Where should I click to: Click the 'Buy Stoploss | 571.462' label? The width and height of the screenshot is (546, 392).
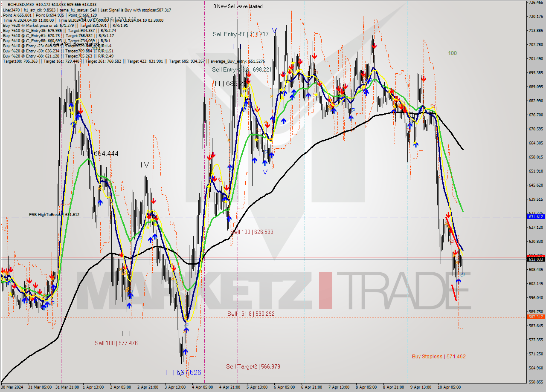tap(439, 356)
